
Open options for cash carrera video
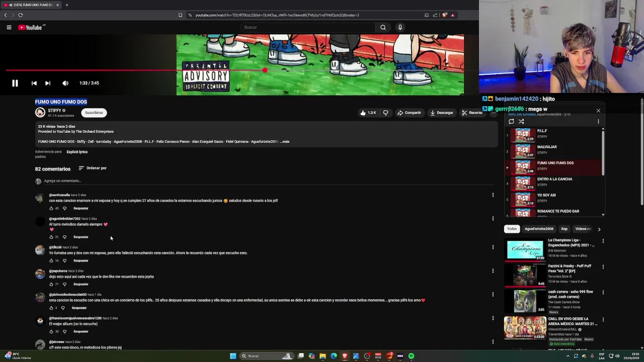click(603, 292)
